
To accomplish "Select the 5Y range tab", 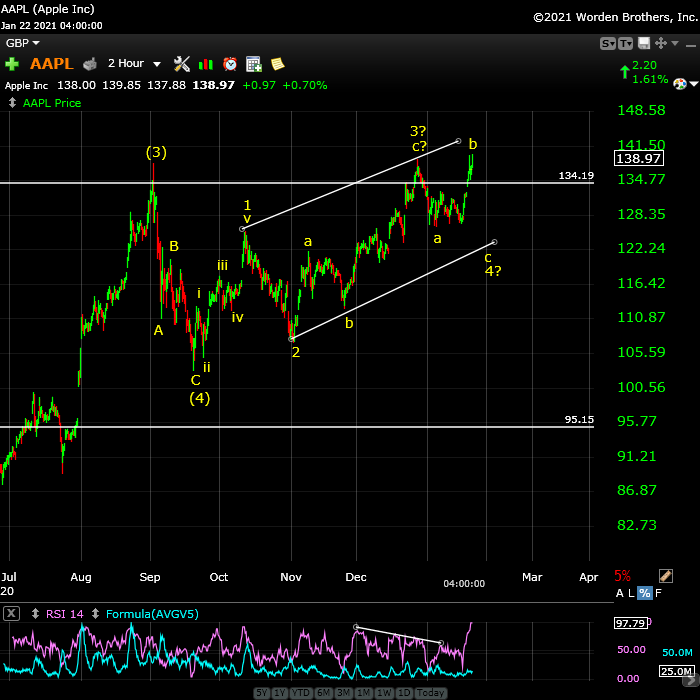I will (262, 693).
